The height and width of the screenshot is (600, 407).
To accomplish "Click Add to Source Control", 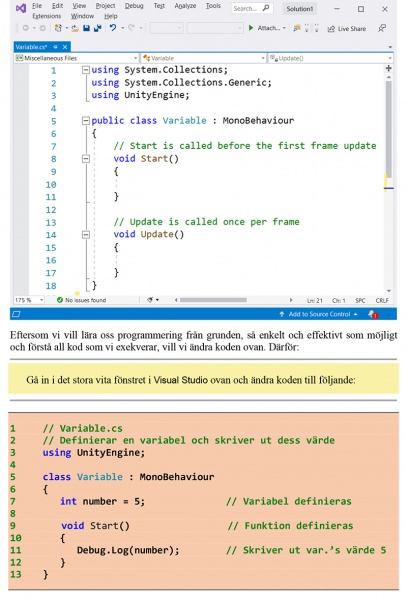I will click(x=319, y=314).
